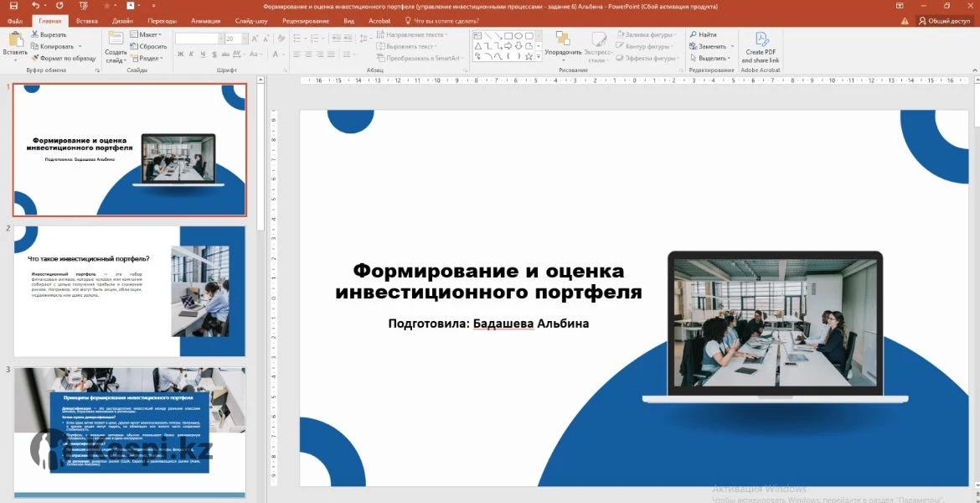Toggle underline (Ч) formatting
The width and height of the screenshot is (980, 503).
click(204, 54)
